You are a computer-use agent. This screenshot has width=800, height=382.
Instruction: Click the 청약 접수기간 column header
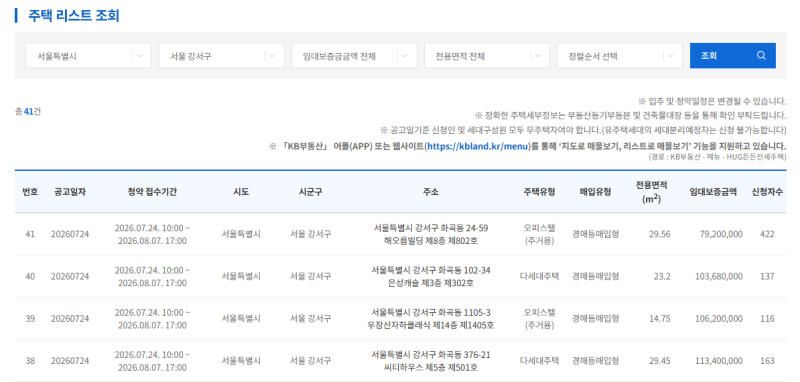tap(152, 192)
